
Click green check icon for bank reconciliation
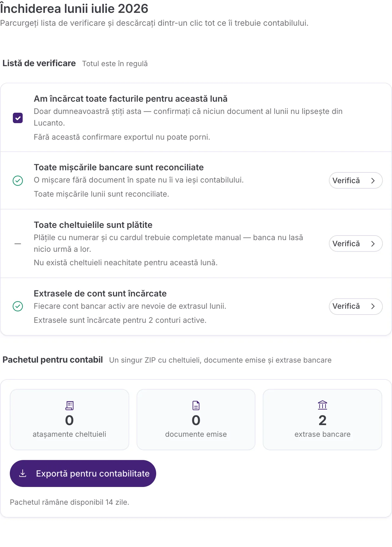pos(18,181)
